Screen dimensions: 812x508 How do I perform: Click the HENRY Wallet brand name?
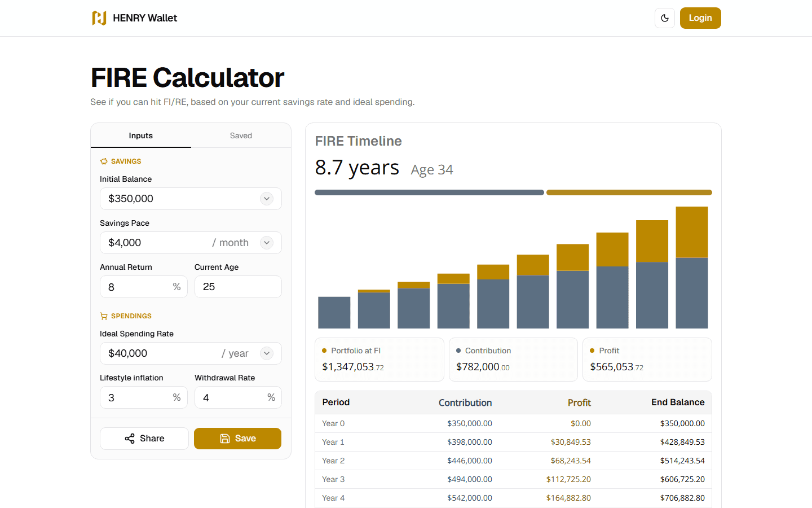pos(145,18)
